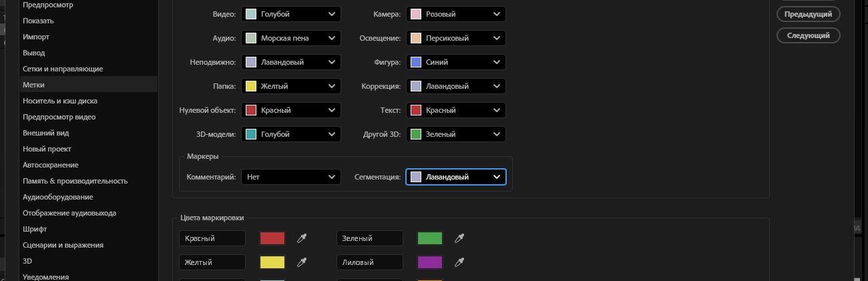Open the Видео label color dropdown
The width and height of the screenshot is (868, 281).
point(291,14)
